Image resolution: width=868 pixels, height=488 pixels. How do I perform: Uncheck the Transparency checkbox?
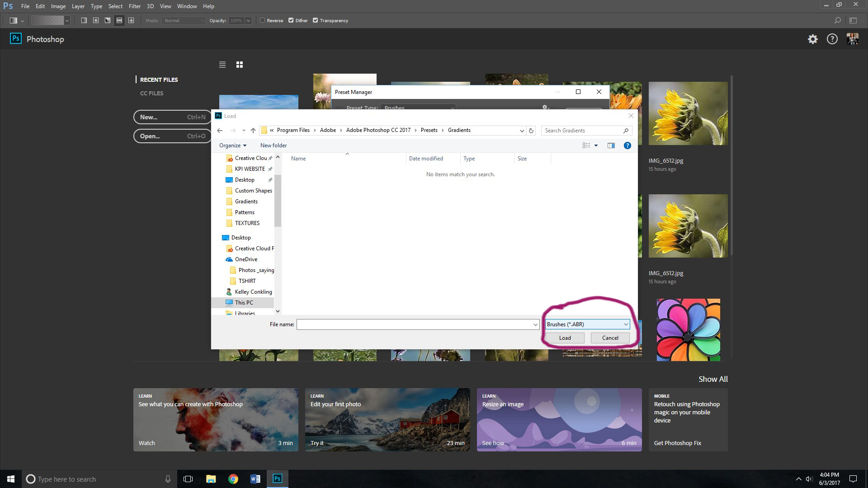click(316, 20)
